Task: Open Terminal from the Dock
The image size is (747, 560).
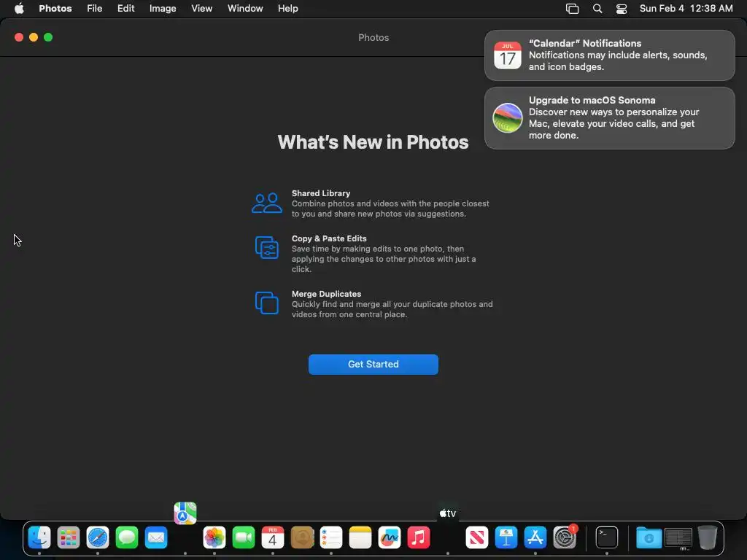Action: point(607,537)
